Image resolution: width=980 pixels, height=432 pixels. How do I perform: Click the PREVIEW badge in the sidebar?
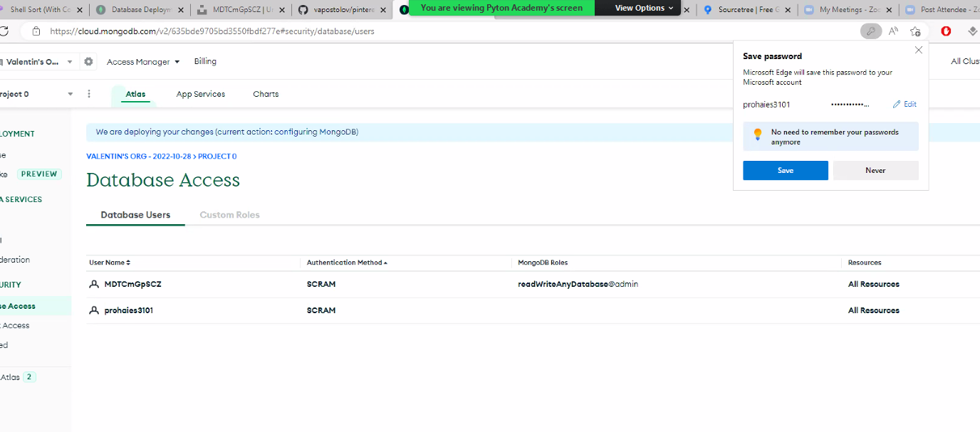pos(39,174)
